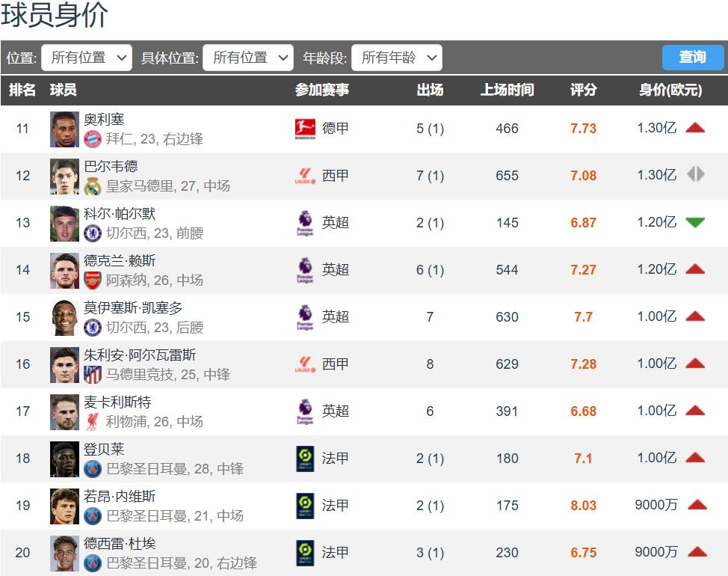Open player link 德西雷·杜埃
Viewport: 728px width, 576px height.
120,544
